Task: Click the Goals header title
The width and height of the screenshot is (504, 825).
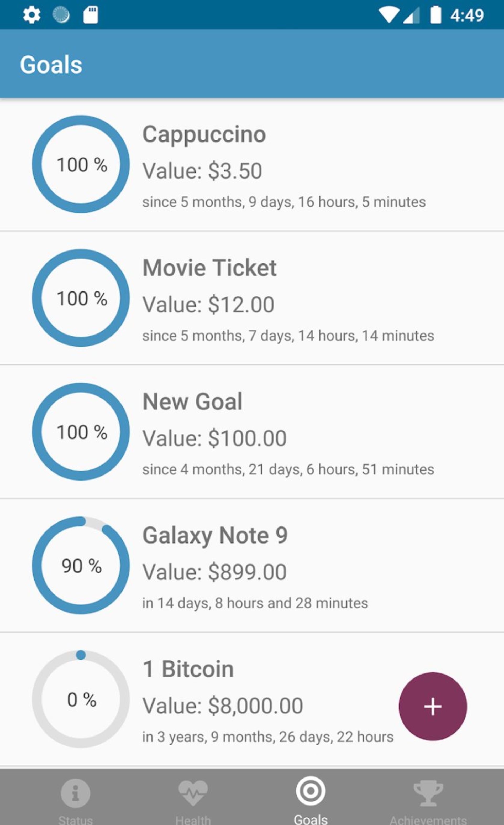Action: pos(51,64)
